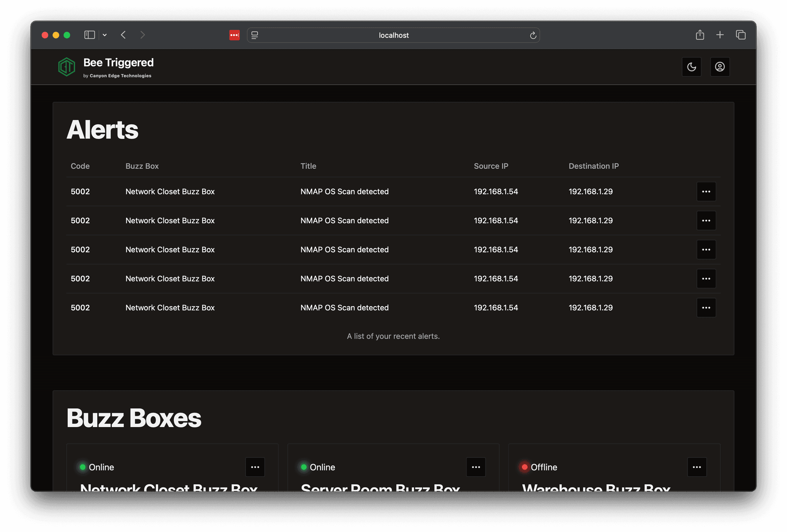This screenshot has width=787, height=532.
Task: Click the Destination IP column header
Action: tap(594, 166)
